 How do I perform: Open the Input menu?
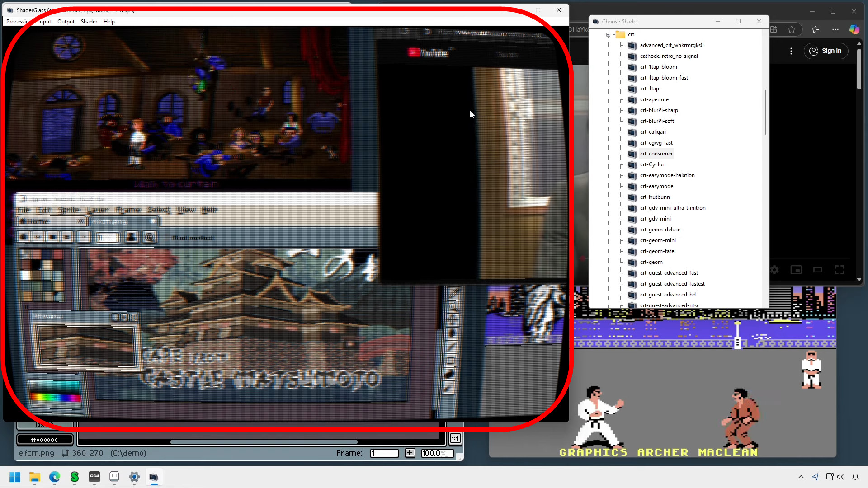click(45, 22)
